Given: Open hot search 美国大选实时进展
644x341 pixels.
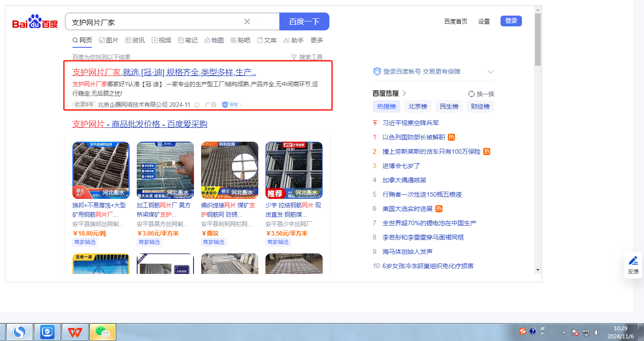Looking at the screenshot, I should coord(408,209).
